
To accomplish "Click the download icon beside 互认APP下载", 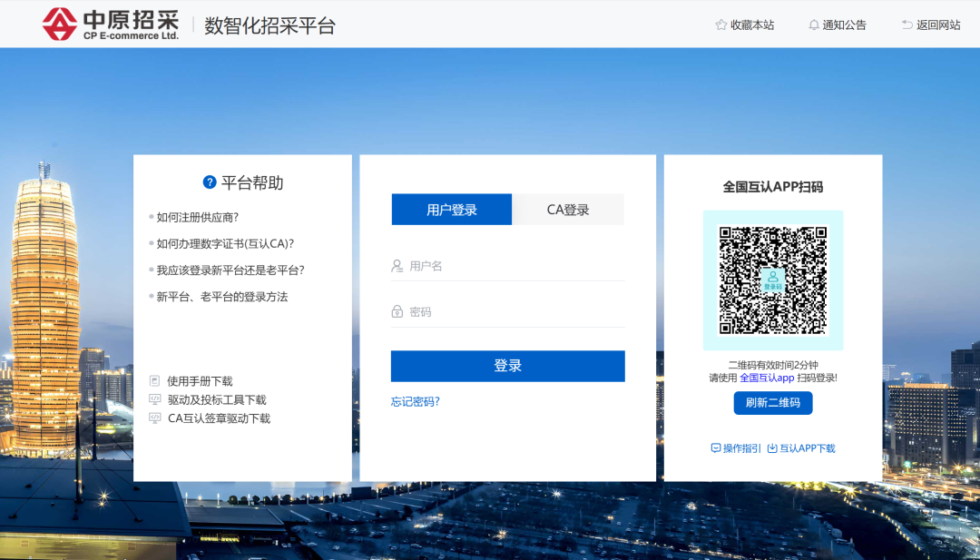I will 772,448.
